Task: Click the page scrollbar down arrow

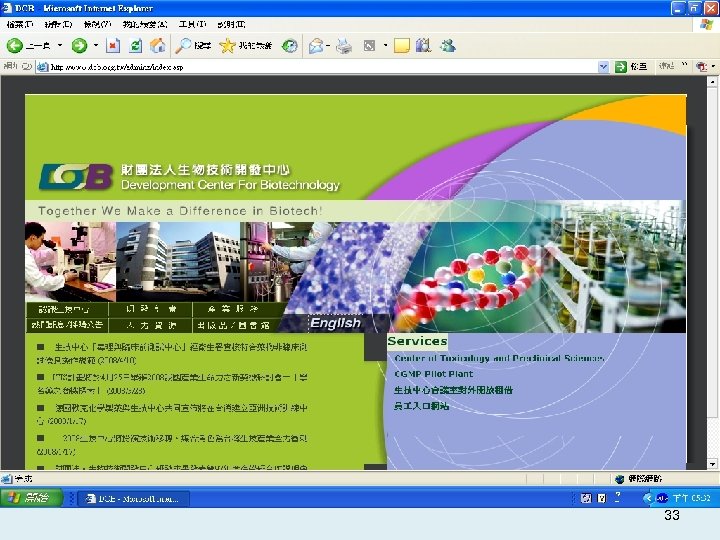Action: point(712,464)
